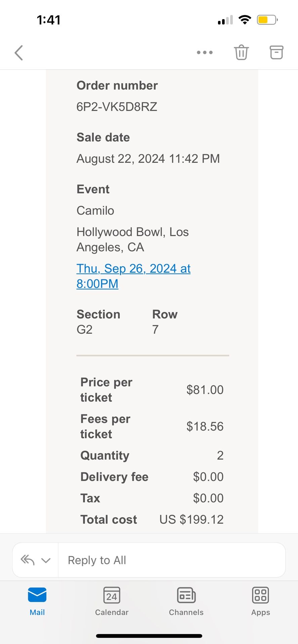Tap the battery indicator icon
This screenshot has width=298, height=644.
coord(267,20)
